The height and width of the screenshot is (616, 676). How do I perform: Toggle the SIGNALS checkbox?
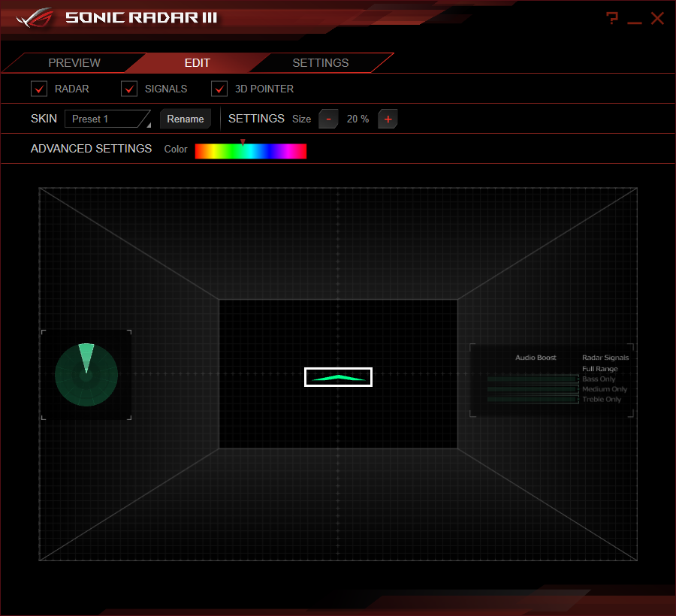[x=129, y=89]
